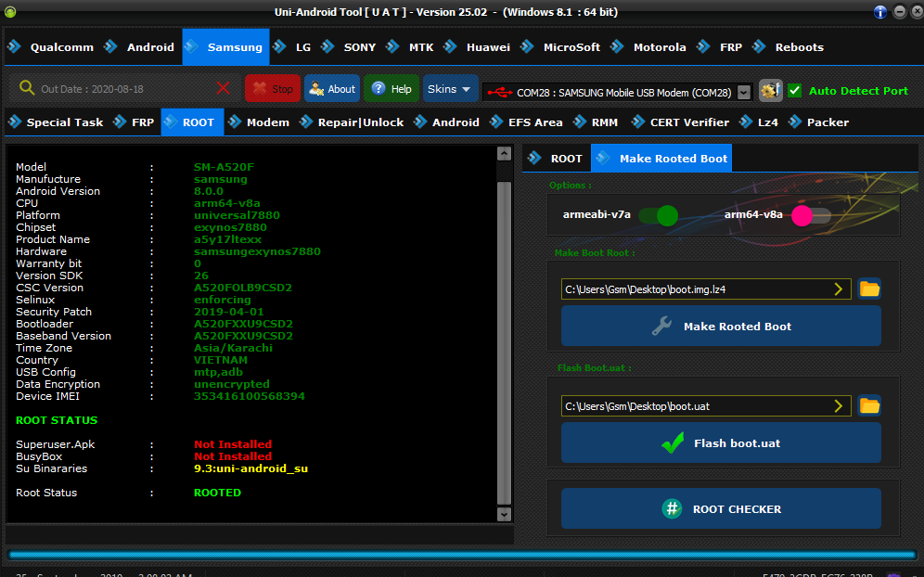Select the Samsung brand tab
The image size is (924, 577).
tap(225, 47)
